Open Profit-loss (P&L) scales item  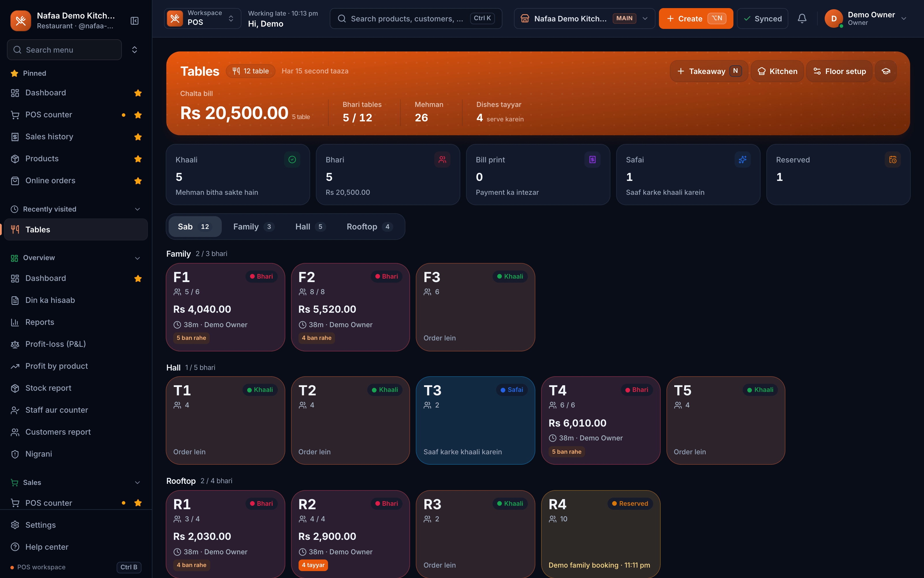click(x=76, y=344)
